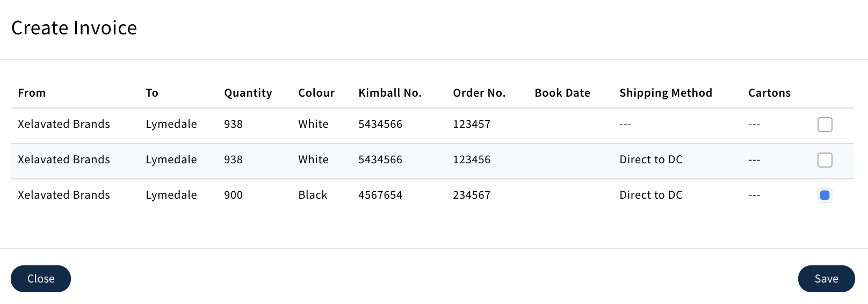
Task: Click Kimball number 4567654
Action: [380, 195]
